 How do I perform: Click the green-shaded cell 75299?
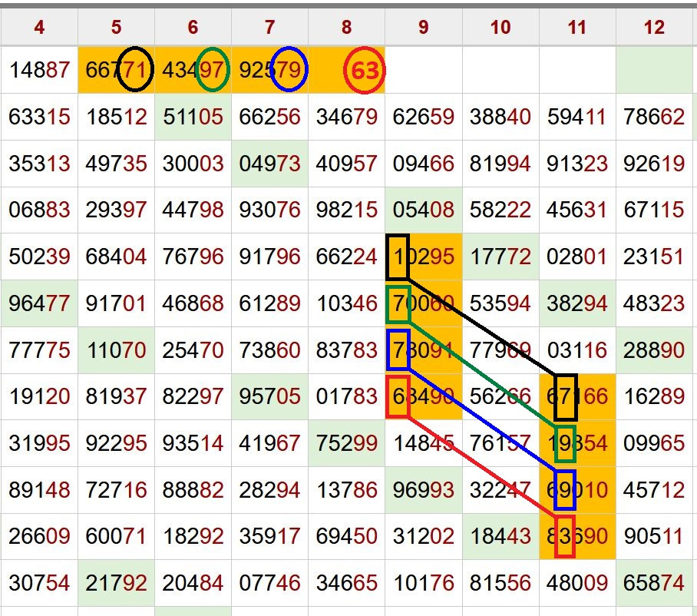[x=347, y=443]
